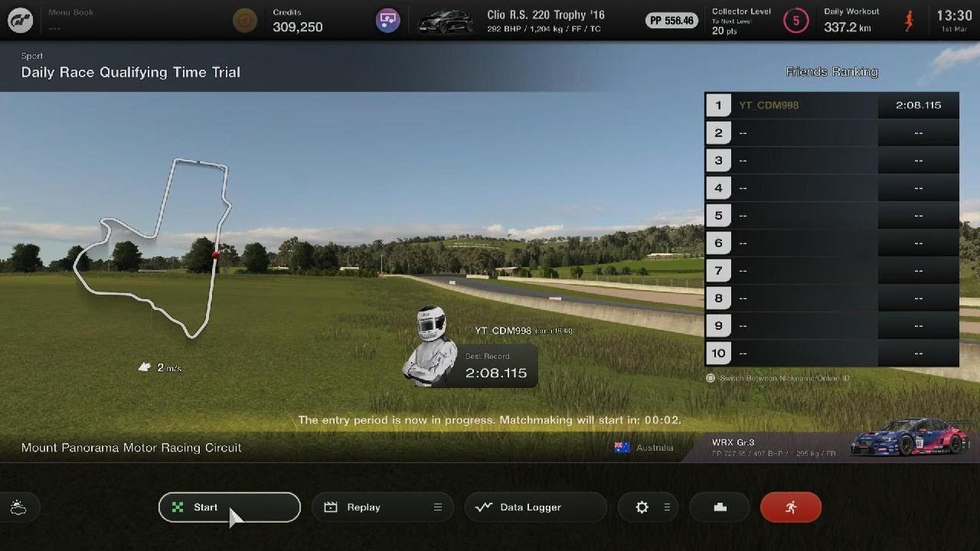Open the podium rankings icon button
The image size is (980, 551).
point(720,507)
